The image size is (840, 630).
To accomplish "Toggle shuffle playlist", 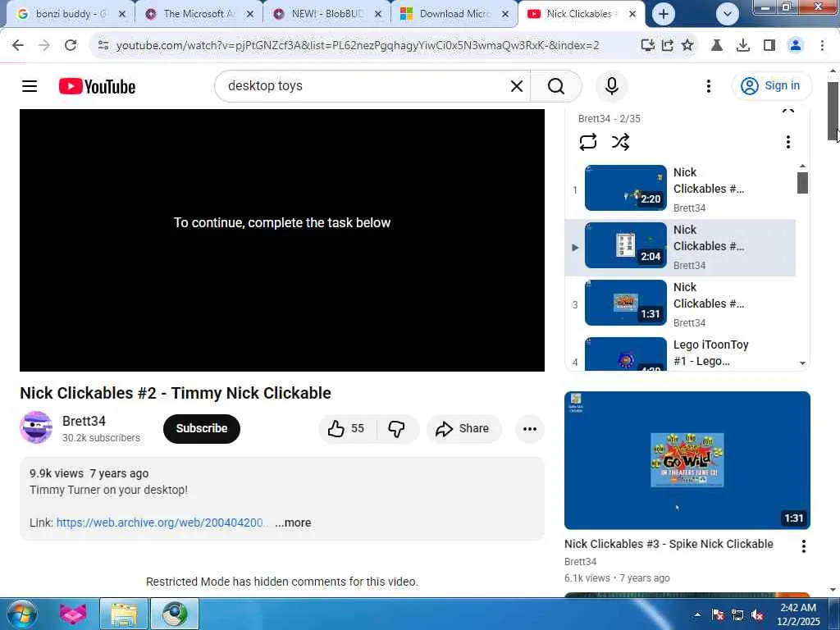I will pyautogui.click(x=620, y=142).
